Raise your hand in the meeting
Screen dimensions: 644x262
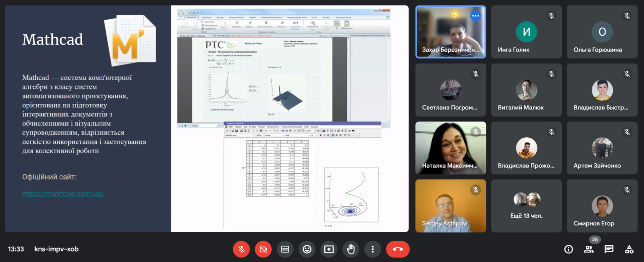click(351, 249)
